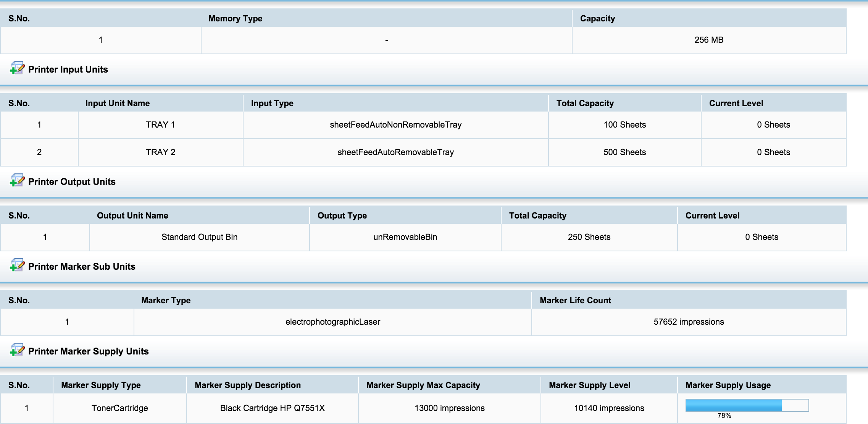Click the Printer Marker Supply Units heading

pyautogui.click(x=88, y=351)
